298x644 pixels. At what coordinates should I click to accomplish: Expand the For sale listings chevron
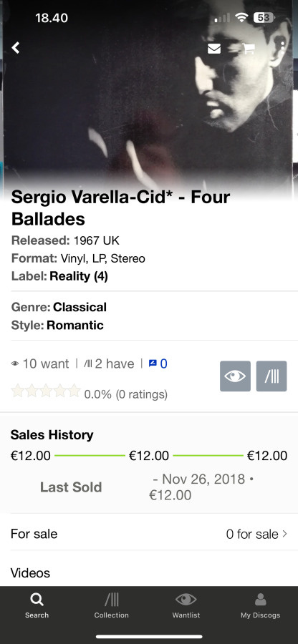(x=284, y=534)
